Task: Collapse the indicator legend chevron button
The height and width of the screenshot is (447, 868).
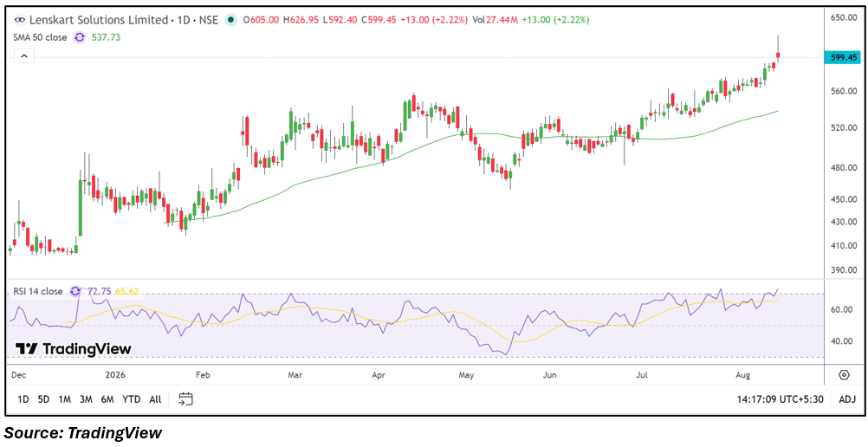Action: pos(25,56)
